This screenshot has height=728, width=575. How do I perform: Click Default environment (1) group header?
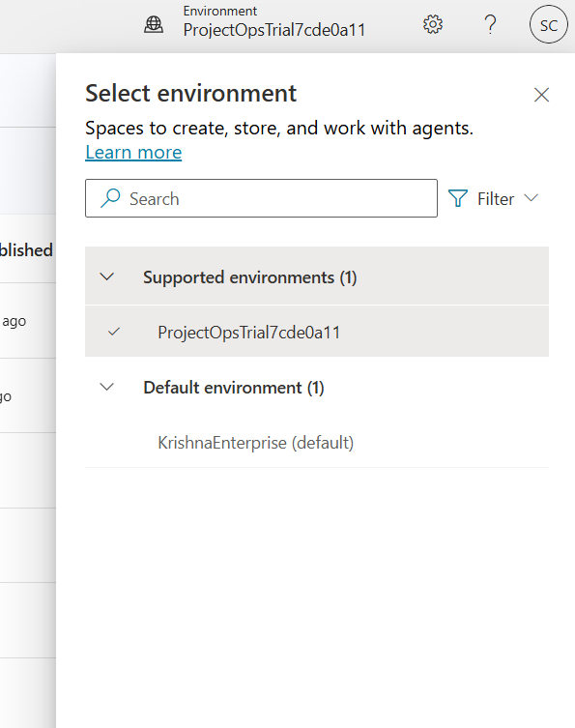click(317, 387)
